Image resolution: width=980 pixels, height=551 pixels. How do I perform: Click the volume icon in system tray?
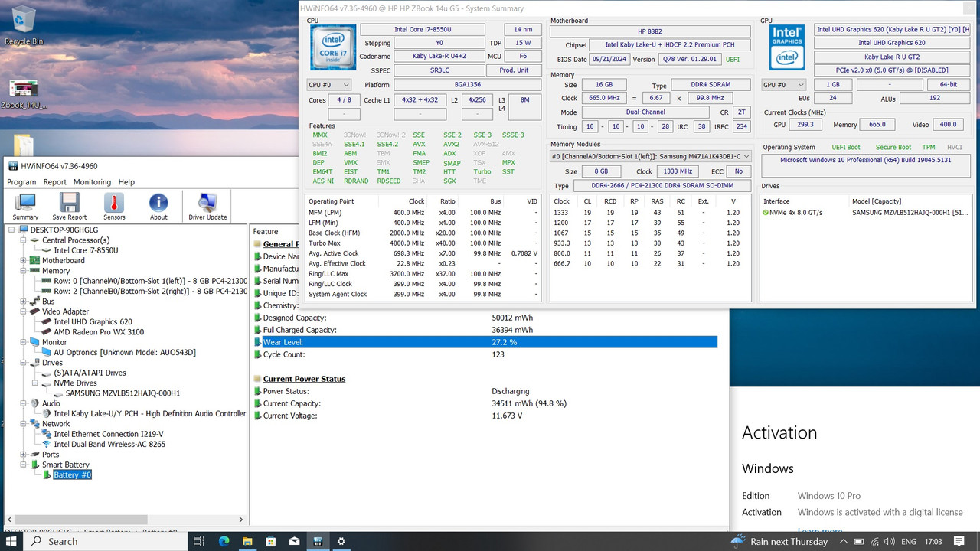point(890,541)
